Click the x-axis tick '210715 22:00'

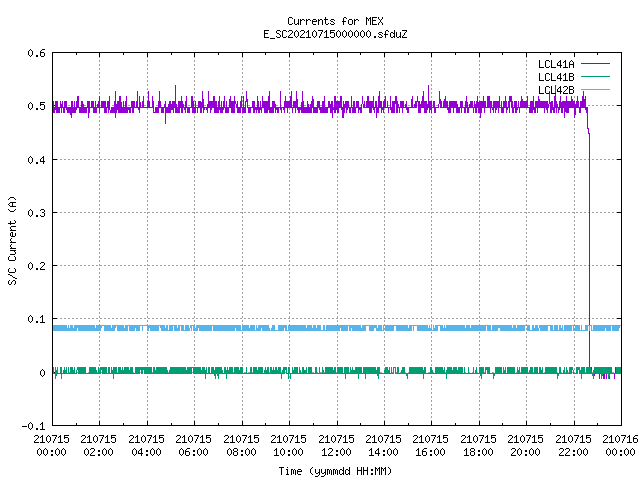tap(573, 446)
